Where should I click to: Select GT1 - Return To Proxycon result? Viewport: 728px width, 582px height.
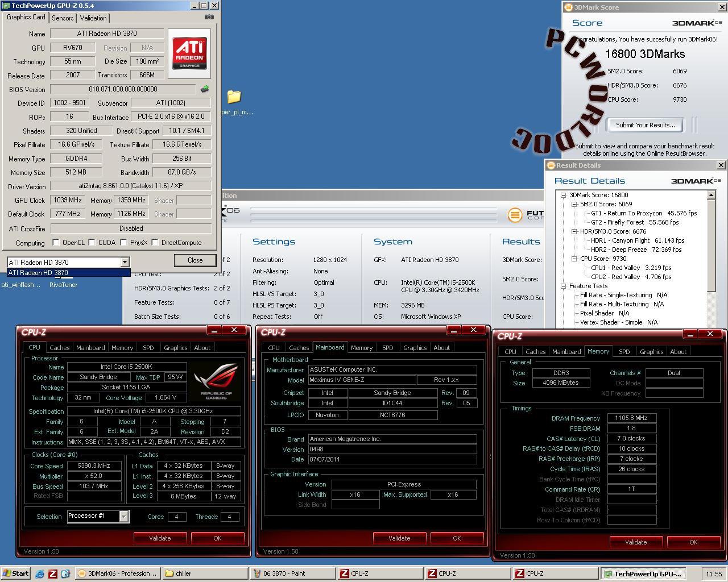[x=643, y=213]
